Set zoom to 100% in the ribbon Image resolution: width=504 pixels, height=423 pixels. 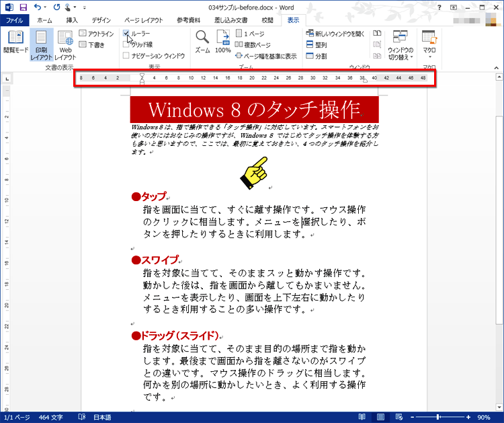[222, 42]
